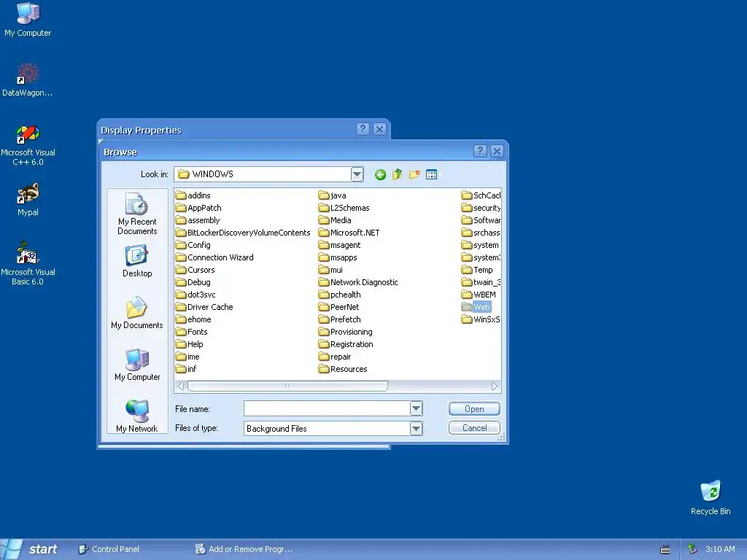Create a new folder in the Browse dialog
The height and width of the screenshot is (560, 747).
coord(414,175)
